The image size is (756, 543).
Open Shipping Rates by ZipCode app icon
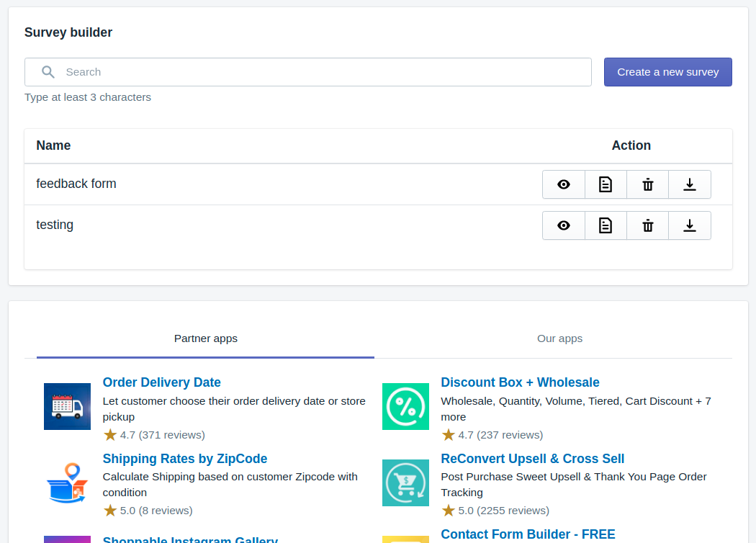click(x=67, y=483)
